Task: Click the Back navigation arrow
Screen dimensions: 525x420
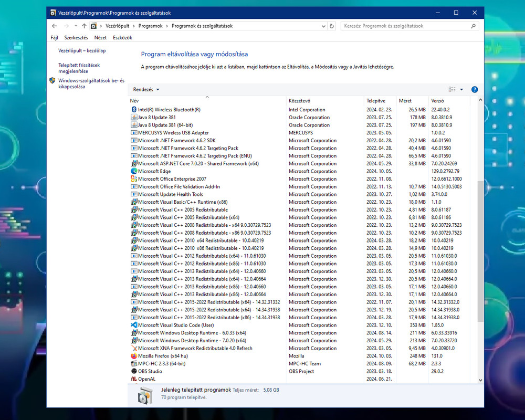Action: point(55,26)
